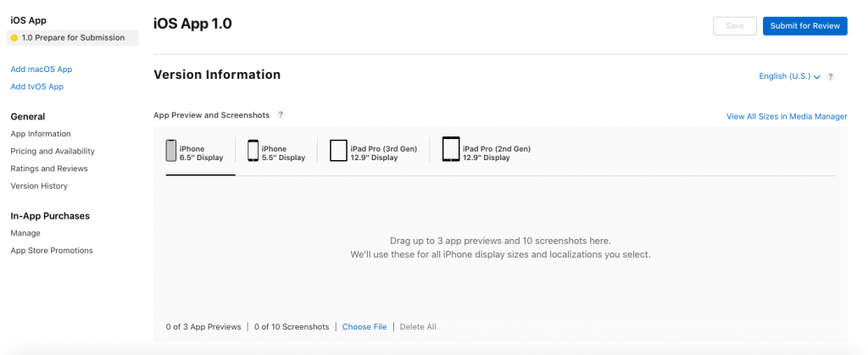Open the English (U.S.) language dropdown
The image size is (868, 355).
point(789,76)
